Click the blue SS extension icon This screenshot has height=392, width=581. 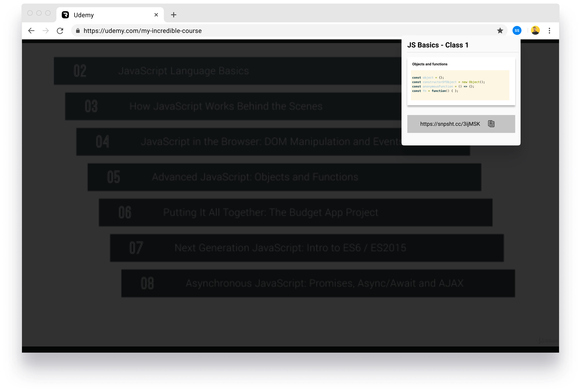coord(517,31)
